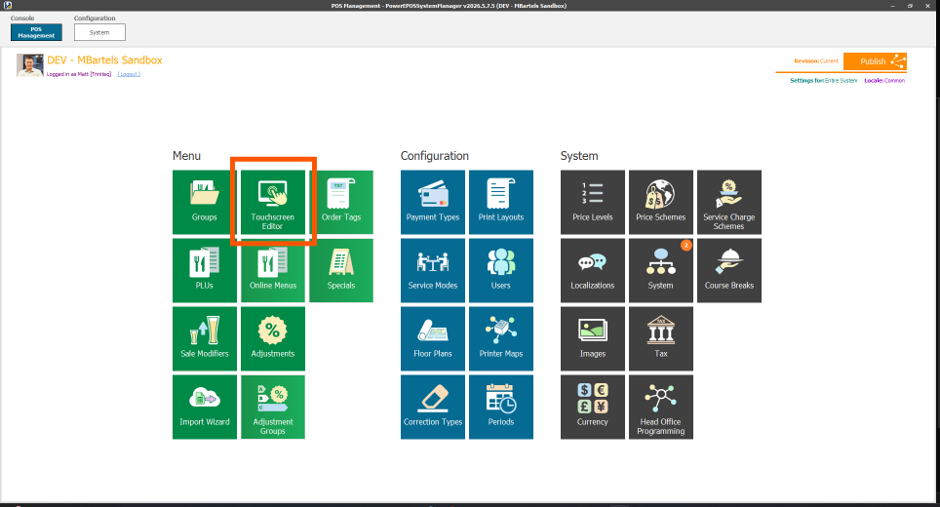The height and width of the screenshot is (507, 940).
Task: Open the Floor Plans tile
Action: (433, 339)
